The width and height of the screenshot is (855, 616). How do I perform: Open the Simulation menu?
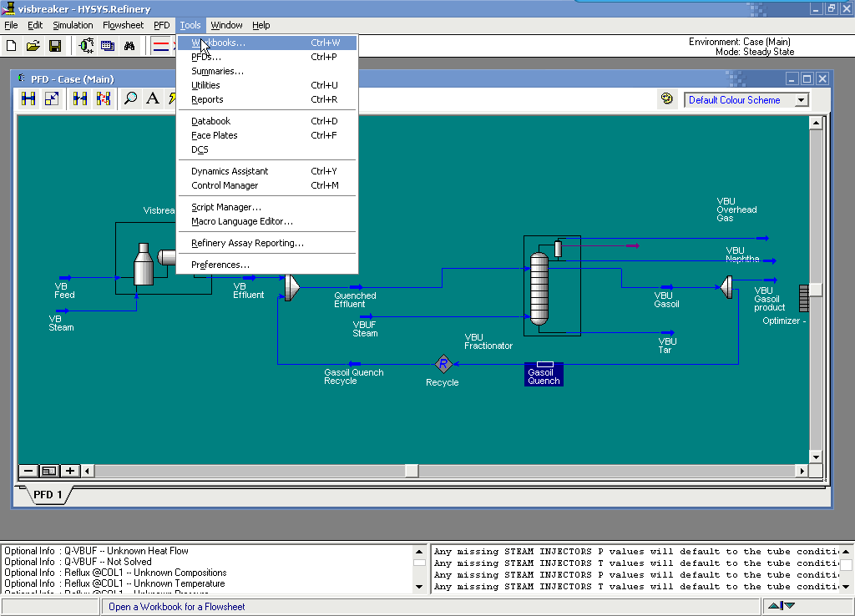click(73, 25)
